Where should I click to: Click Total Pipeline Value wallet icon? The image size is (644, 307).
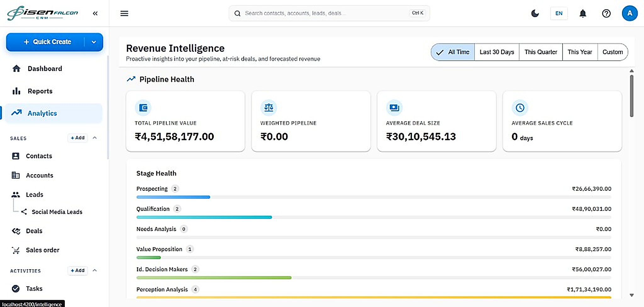pyautogui.click(x=143, y=108)
